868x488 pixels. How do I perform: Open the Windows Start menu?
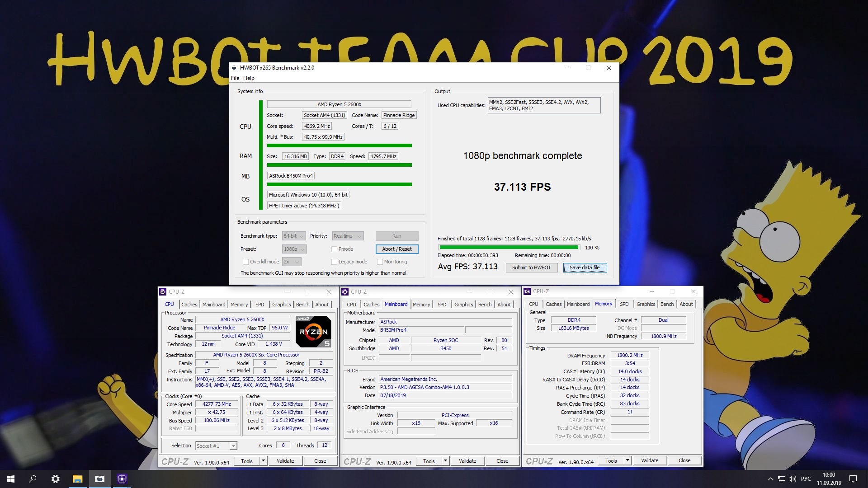(11, 479)
